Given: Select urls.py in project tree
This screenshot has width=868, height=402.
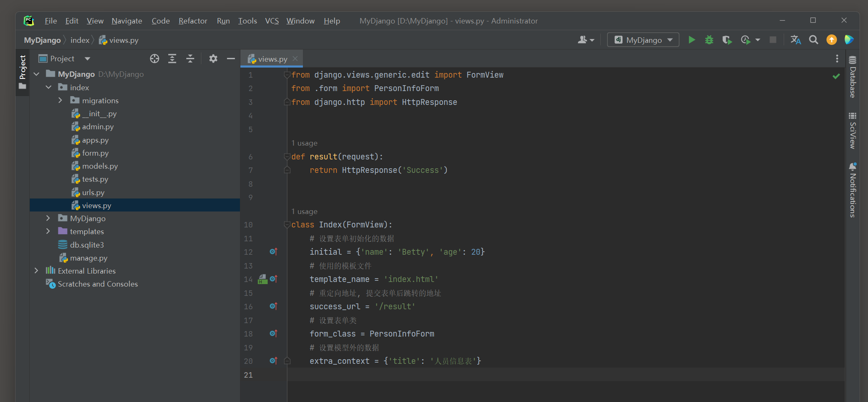Looking at the screenshot, I should (93, 193).
